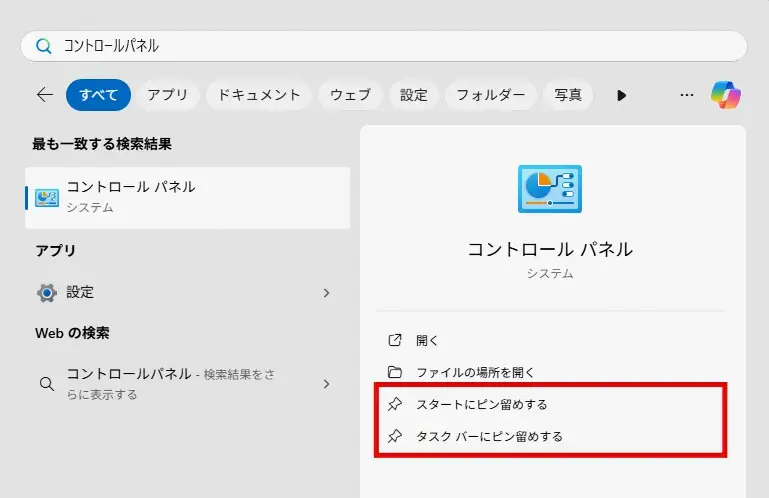Image resolution: width=769 pixels, height=498 pixels.
Task: Click 開く to open Control Panel
Action: 550,340
